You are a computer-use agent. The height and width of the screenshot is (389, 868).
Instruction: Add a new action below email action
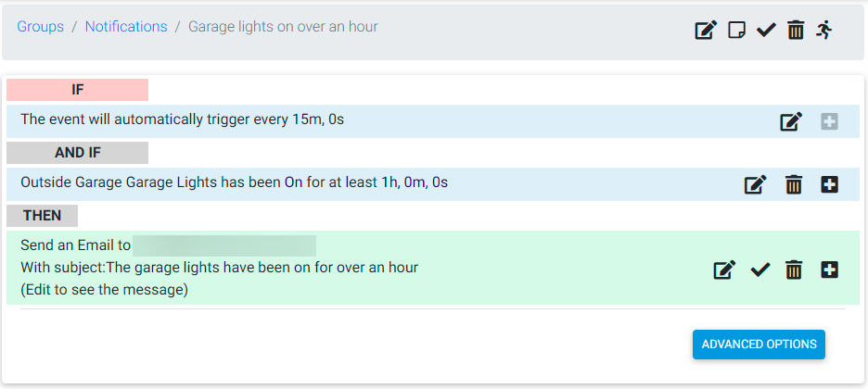pos(829,270)
